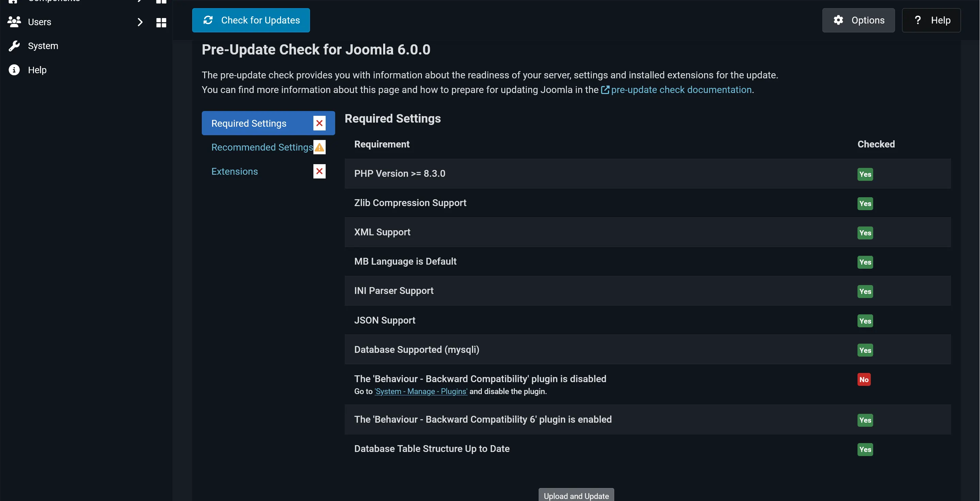Follow the 'System - Manage - Plugins' link
Image resolution: width=980 pixels, height=501 pixels.
pyautogui.click(x=421, y=391)
